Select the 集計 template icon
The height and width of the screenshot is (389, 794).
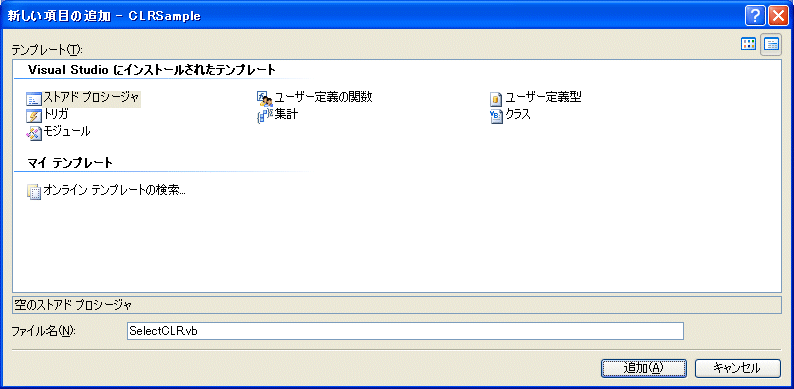click(265, 116)
